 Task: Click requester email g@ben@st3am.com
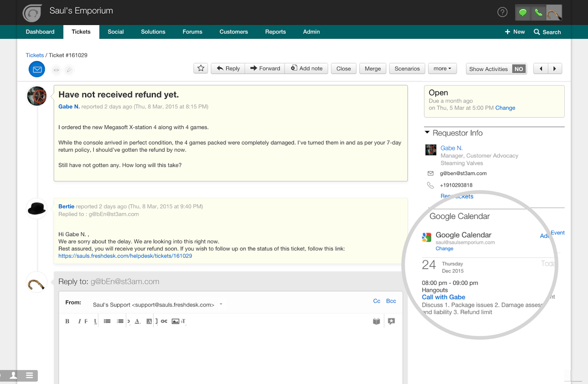click(x=463, y=173)
